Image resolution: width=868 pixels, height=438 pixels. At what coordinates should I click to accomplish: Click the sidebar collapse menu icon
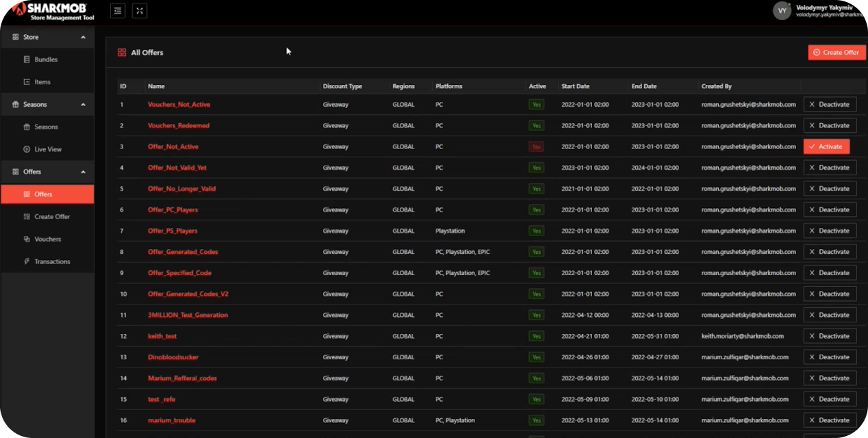[118, 11]
